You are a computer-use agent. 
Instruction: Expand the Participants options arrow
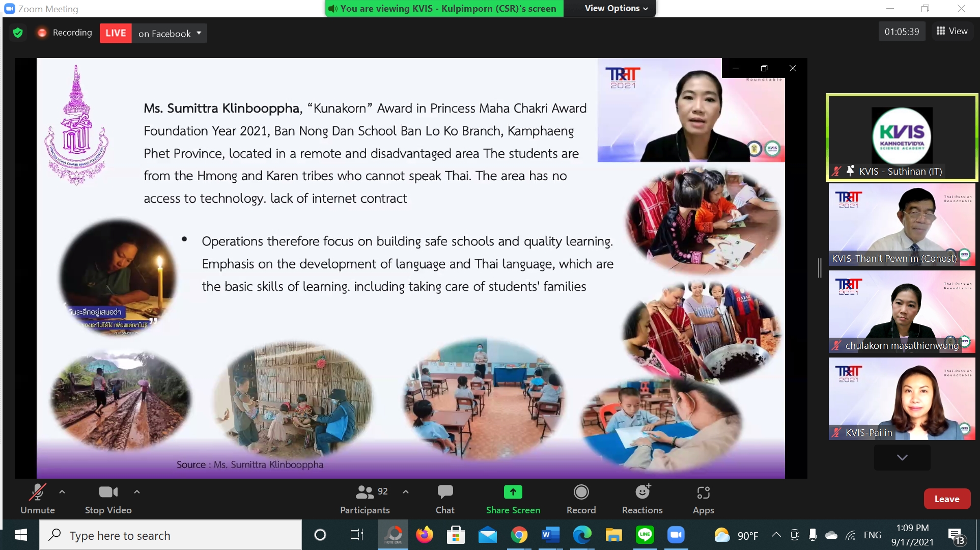[x=406, y=492]
